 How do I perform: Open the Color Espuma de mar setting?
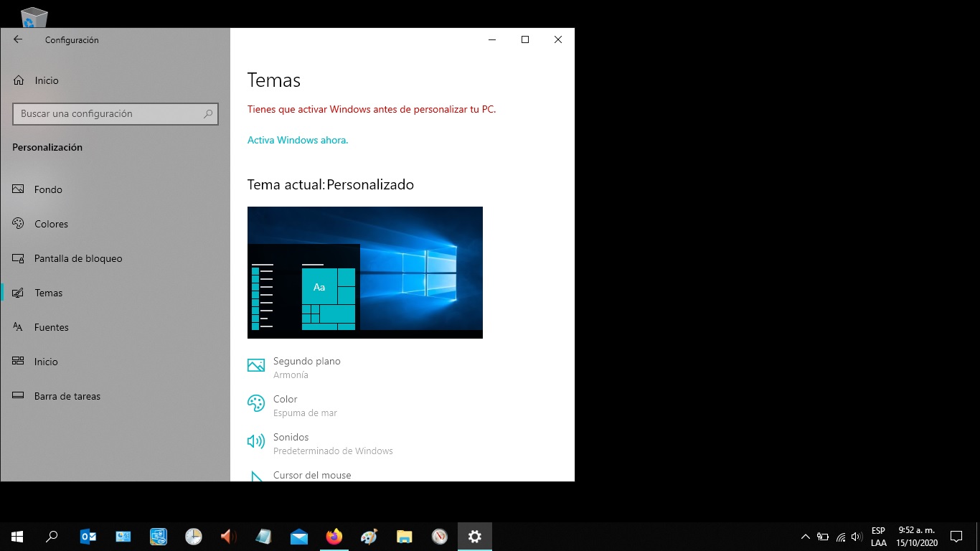pos(292,405)
